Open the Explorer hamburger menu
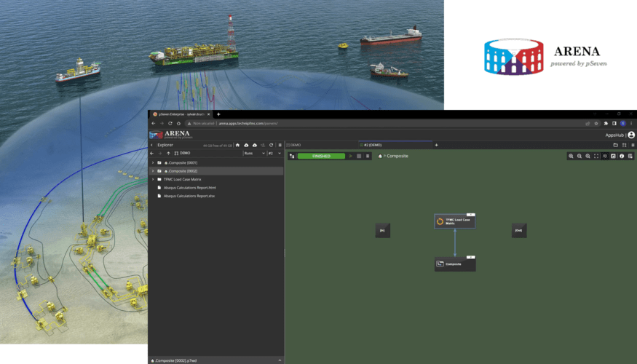This screenshot has width=637, height=364. [280, 145]
